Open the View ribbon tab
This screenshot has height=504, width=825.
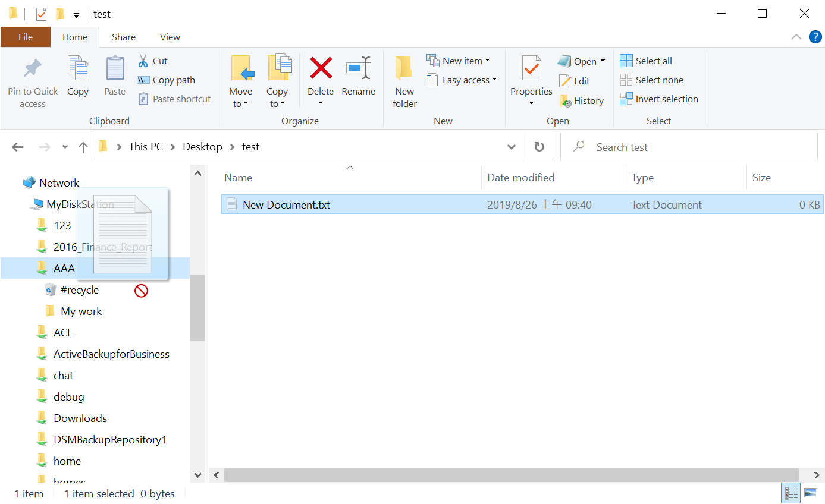[170, 37]
